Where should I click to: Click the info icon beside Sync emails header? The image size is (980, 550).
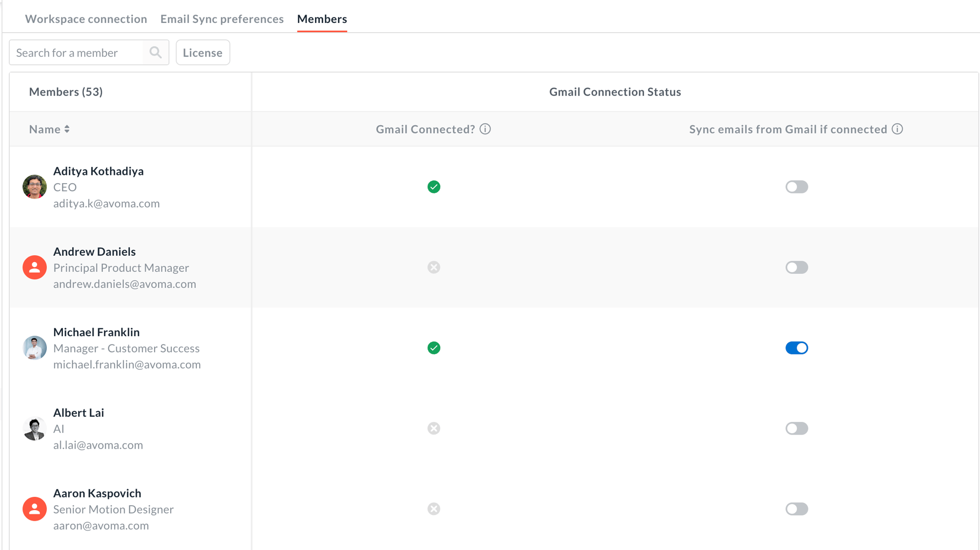(899, 129)
